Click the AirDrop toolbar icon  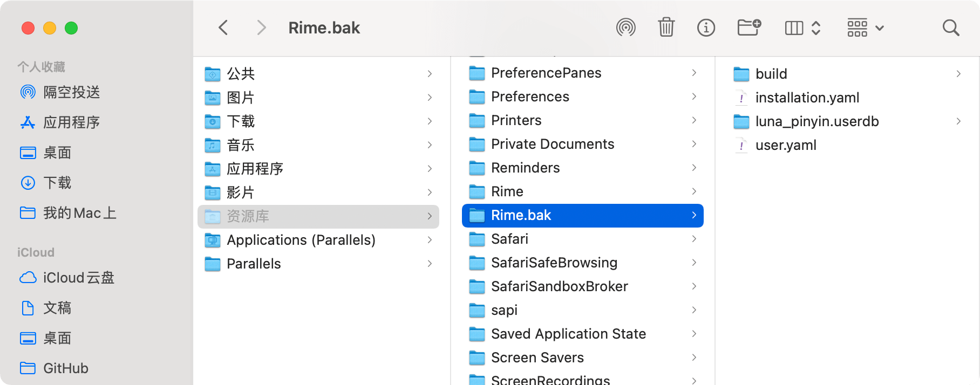click(625, 27)
